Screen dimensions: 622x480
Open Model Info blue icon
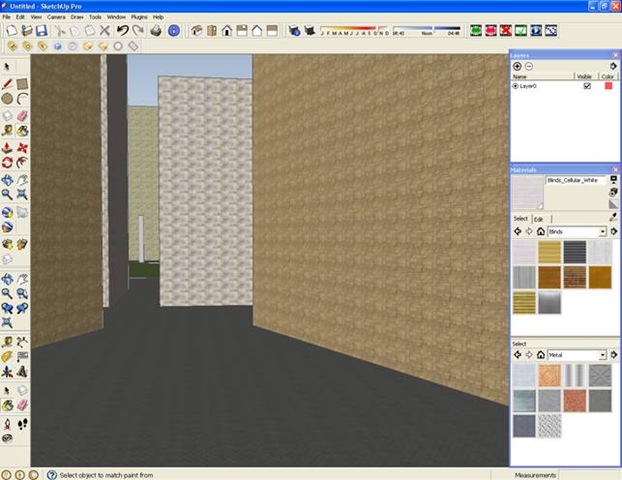[174, 31]
